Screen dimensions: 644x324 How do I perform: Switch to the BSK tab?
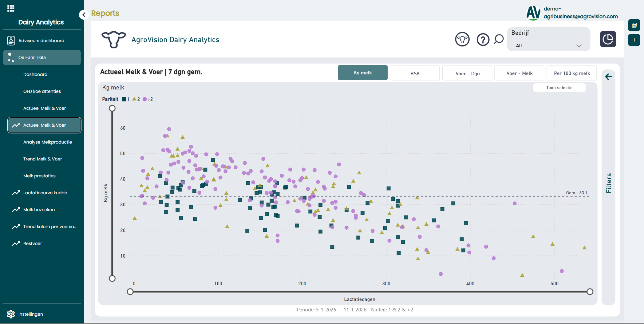tap(415, 73)
